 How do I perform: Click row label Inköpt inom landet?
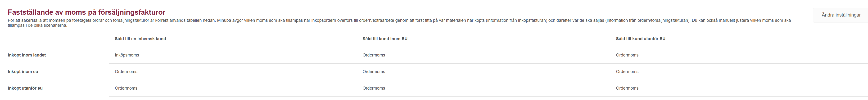(x=27, y=55)
